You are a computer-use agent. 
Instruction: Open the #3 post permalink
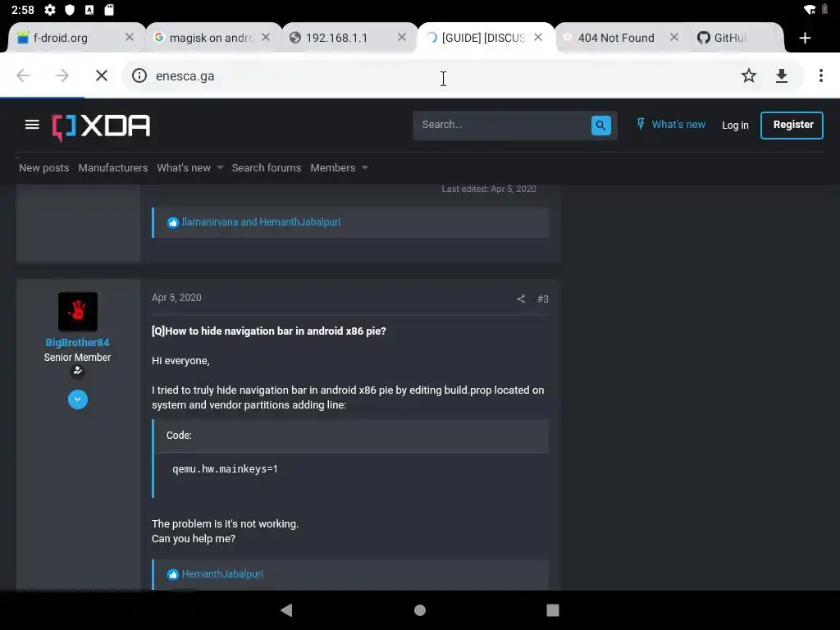pos(543,299)
